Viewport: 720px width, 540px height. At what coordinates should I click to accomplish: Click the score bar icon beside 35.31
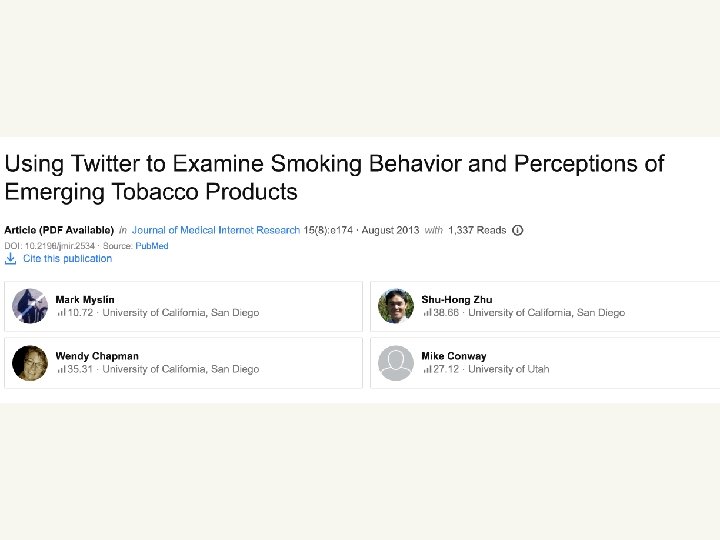61,369
